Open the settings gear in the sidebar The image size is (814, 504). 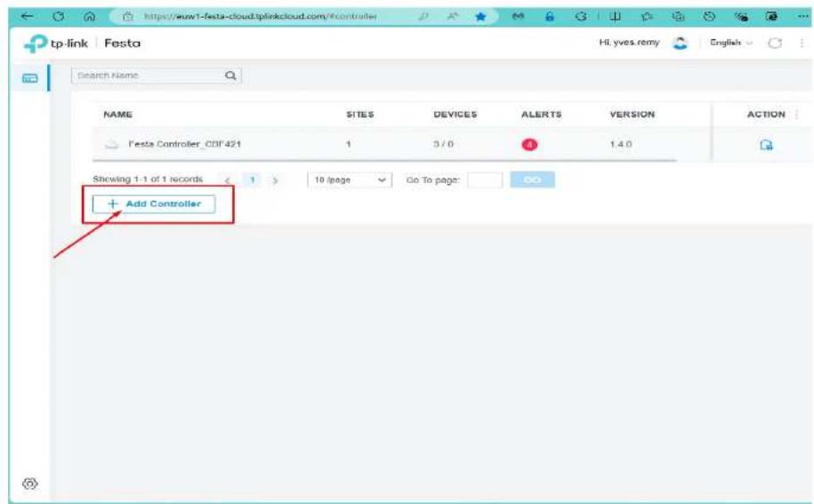click(x=30, y=484)
